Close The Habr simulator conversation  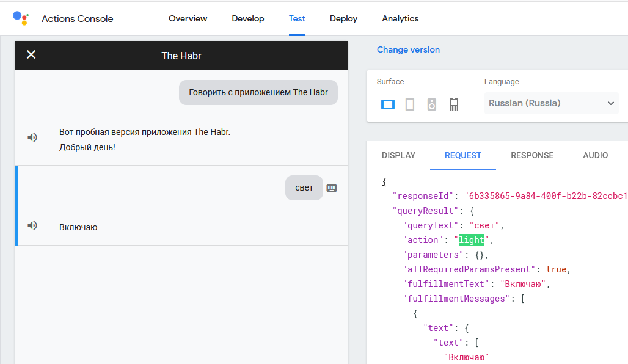(31, 55)
